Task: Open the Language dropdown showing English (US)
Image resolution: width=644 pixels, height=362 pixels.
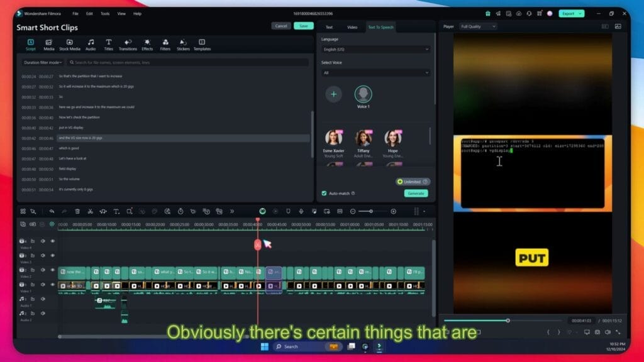Action: tap(375, 48)
